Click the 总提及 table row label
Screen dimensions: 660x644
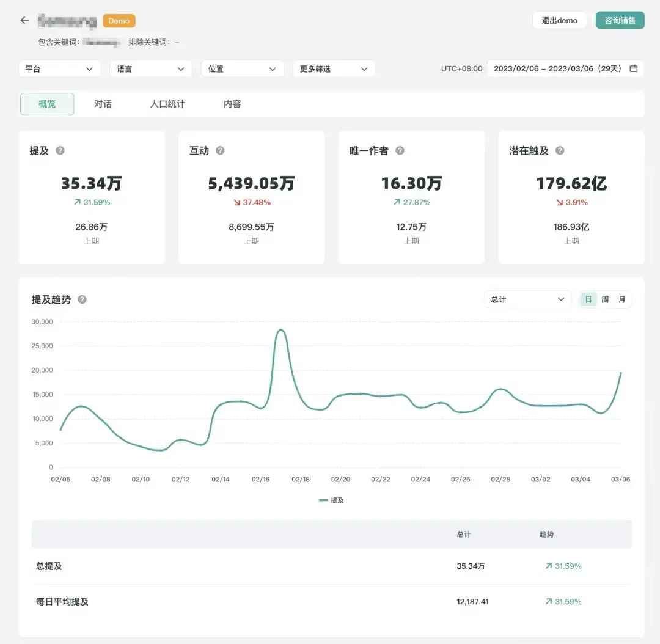49,566
